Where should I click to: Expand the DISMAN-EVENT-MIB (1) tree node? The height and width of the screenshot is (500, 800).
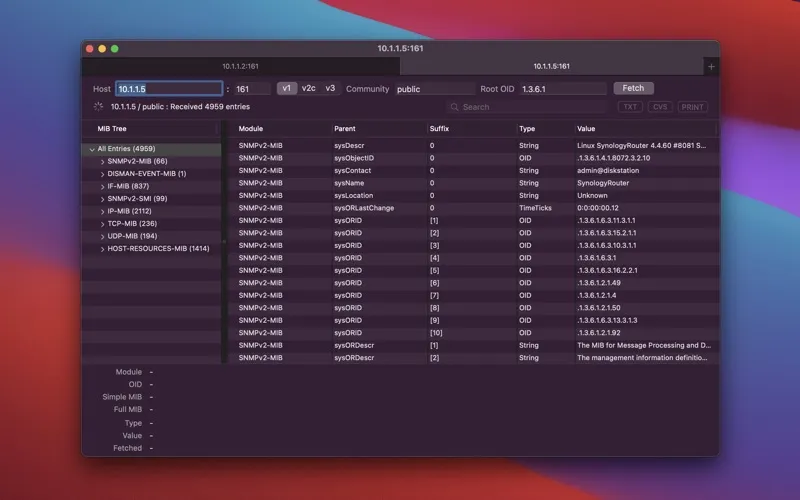[x=103, y=174]
